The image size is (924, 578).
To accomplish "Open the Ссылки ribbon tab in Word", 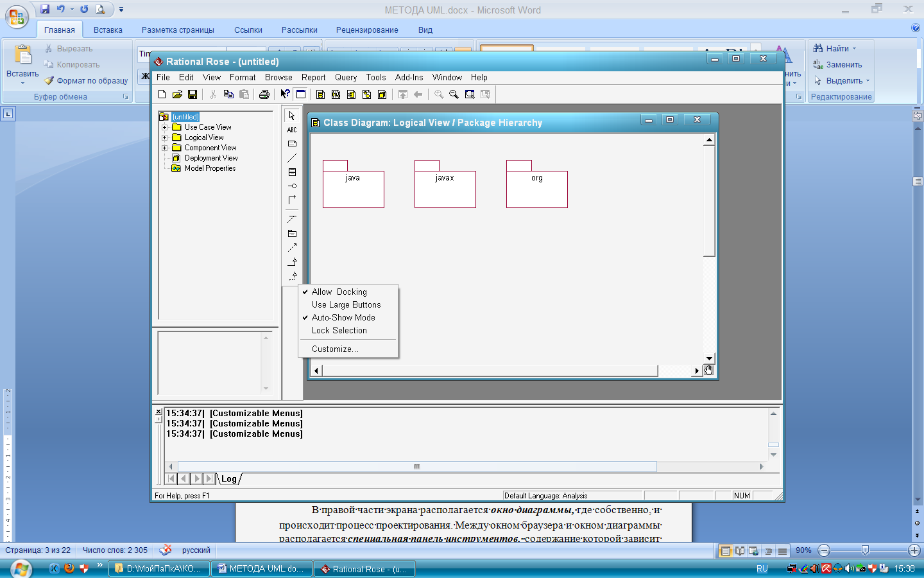I will (x=248, y=30).
